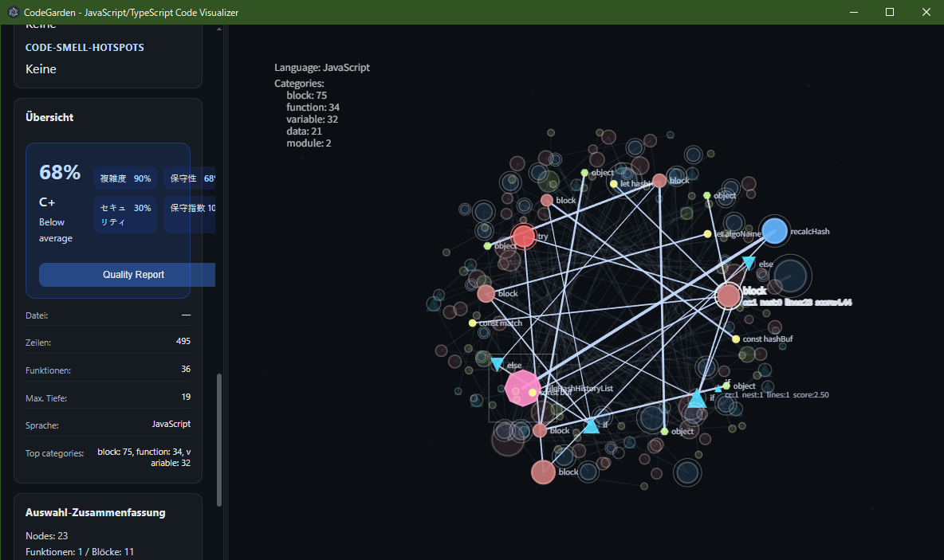Screen dimensions: 944x560
Task: Click the const hashBuf variable node
Action: [x=736, y=339]
